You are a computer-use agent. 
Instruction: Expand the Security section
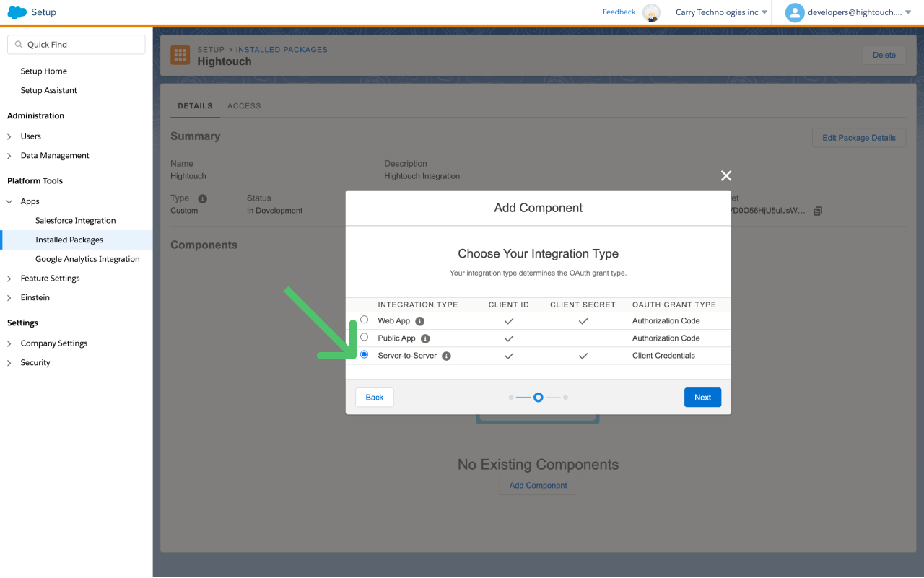click(x=9, y=363)
